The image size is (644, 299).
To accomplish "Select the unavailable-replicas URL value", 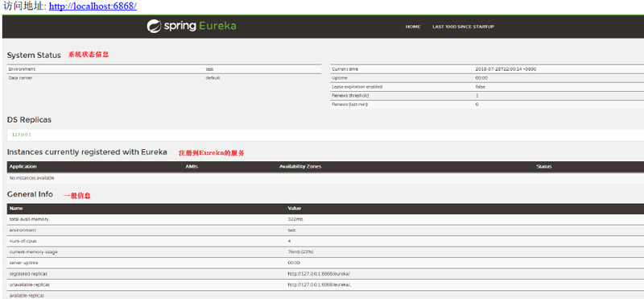I will click(x=320, y=284).
